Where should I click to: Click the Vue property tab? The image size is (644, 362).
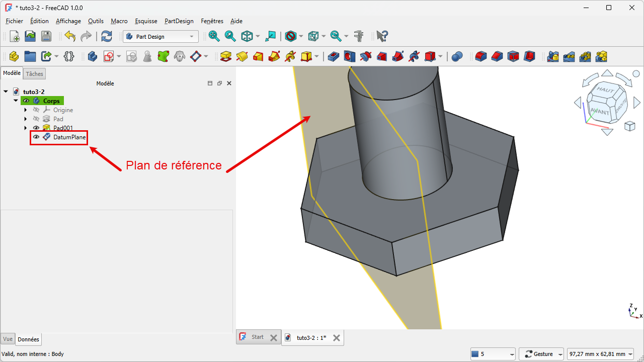click(x=8, y=339)
